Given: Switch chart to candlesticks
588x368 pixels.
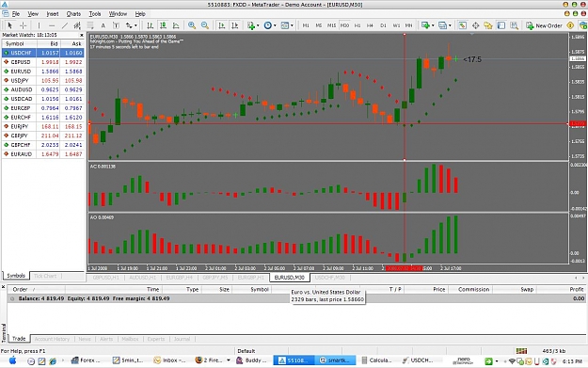Looking at the screenshot, I should coord(163,25).
